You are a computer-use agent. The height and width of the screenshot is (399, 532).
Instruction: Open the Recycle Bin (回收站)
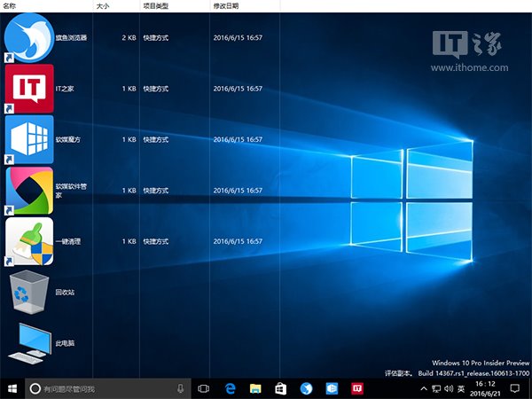point(29,292)
